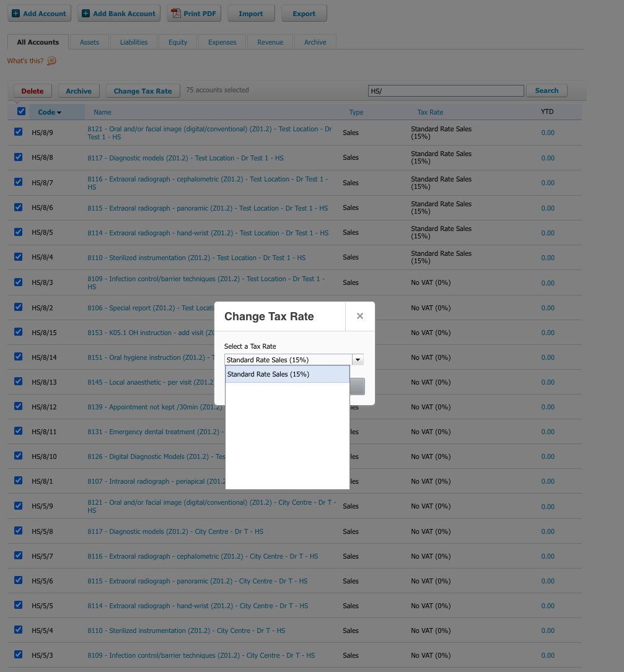
Task: Toggle the select-all accounts checkbox
Action: 21,111
